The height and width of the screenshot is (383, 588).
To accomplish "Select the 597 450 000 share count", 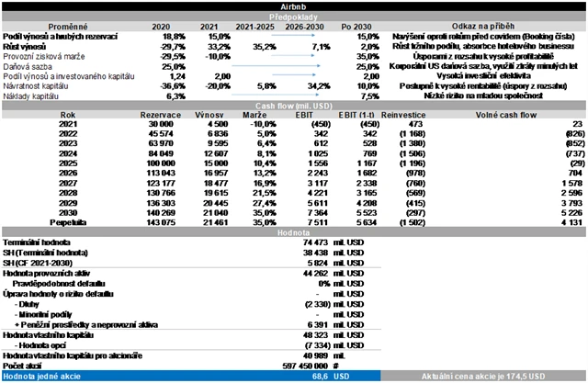I will pyautogui.click(x=305, y=366).
